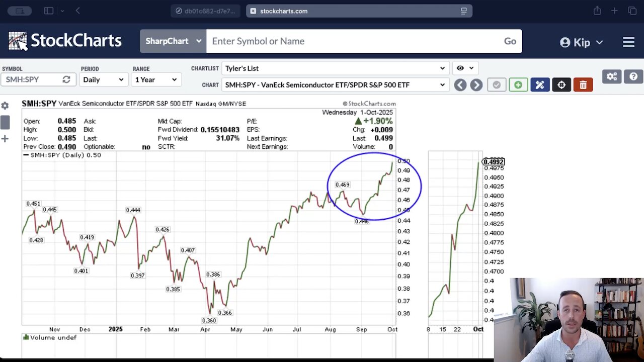This screenshot has width=644, height=362.
Task: Click the Fwd Dividend 0.15510483 value
Action: point(220,130)
